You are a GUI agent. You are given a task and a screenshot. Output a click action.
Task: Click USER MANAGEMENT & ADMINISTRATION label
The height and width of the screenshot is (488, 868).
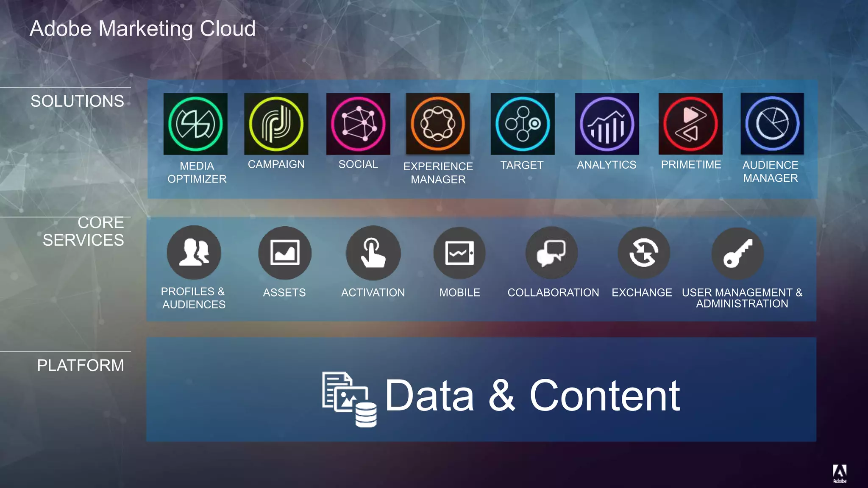point(742,298)
